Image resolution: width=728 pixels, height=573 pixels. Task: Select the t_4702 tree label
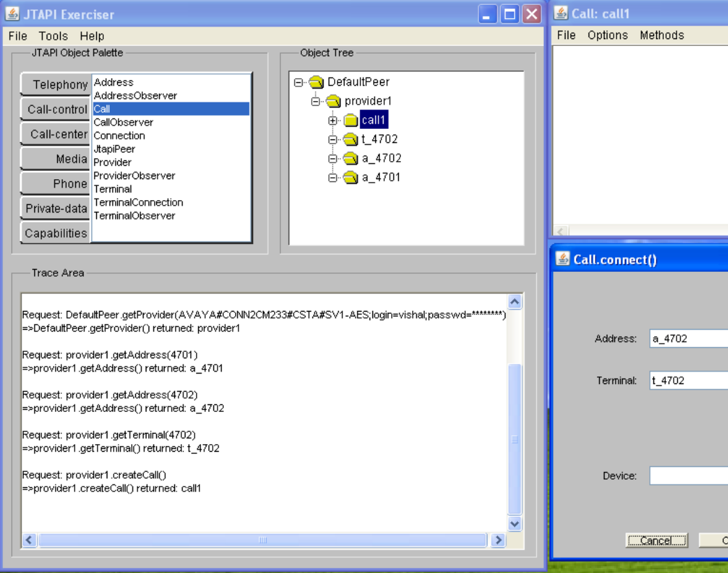380,139
